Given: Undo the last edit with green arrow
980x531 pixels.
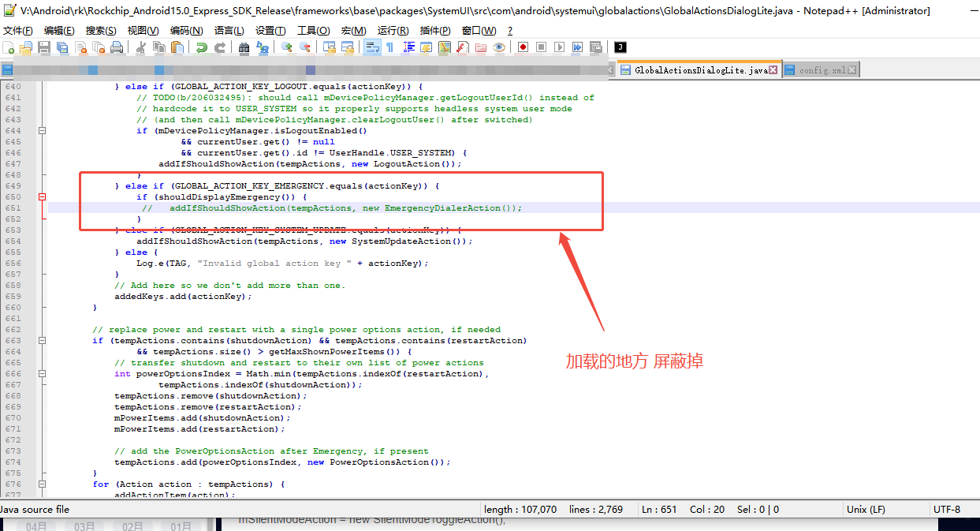Looking at the screenshot, I should [202, 47].
